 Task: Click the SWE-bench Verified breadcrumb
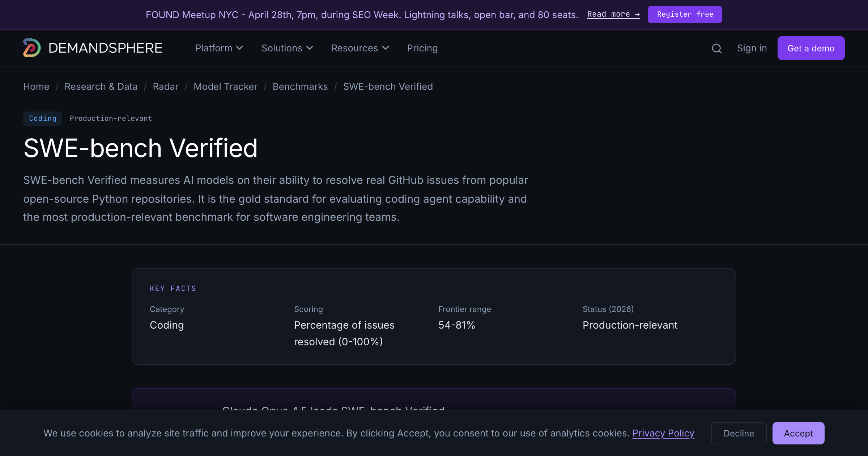point(388,86)
